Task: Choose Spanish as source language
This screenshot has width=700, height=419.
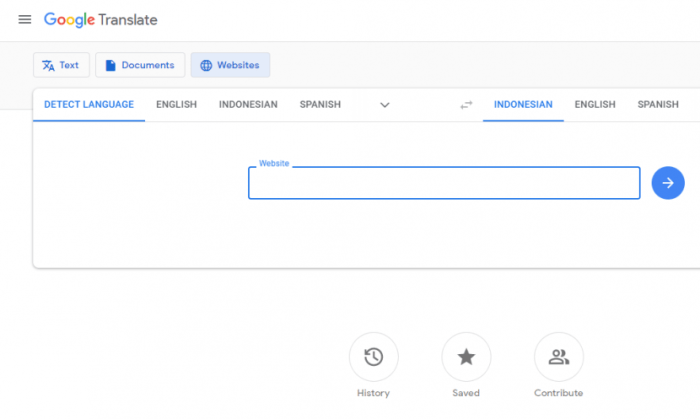Action: (x=320, y=104)
